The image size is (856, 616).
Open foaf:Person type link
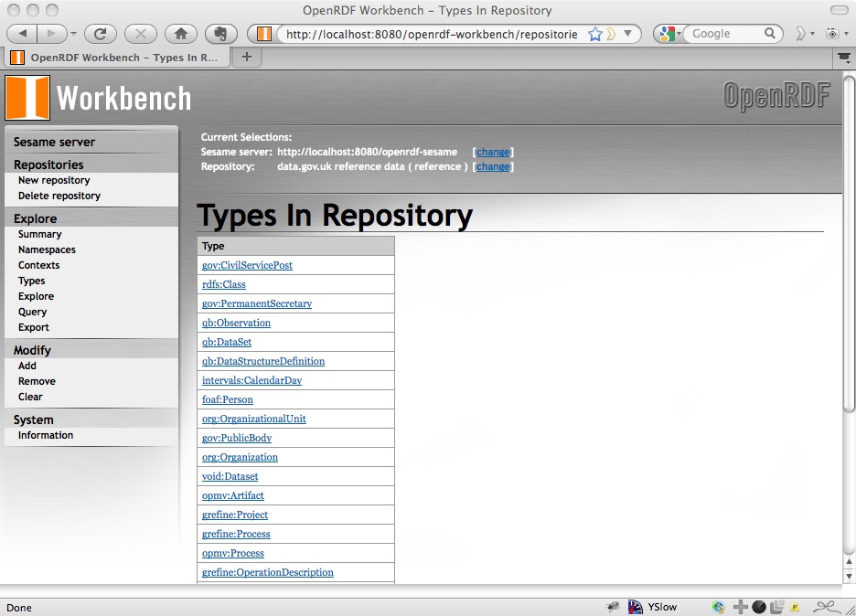coord(228,399)
